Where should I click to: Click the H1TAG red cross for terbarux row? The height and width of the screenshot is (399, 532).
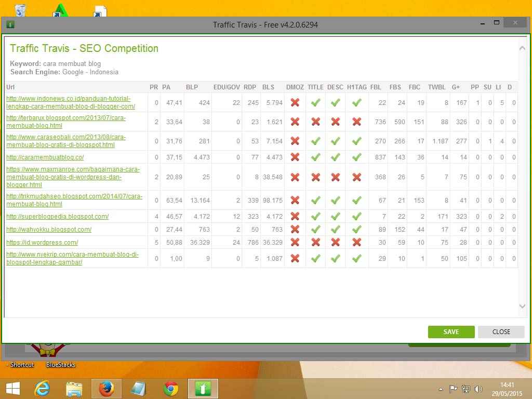coord(356,122)
